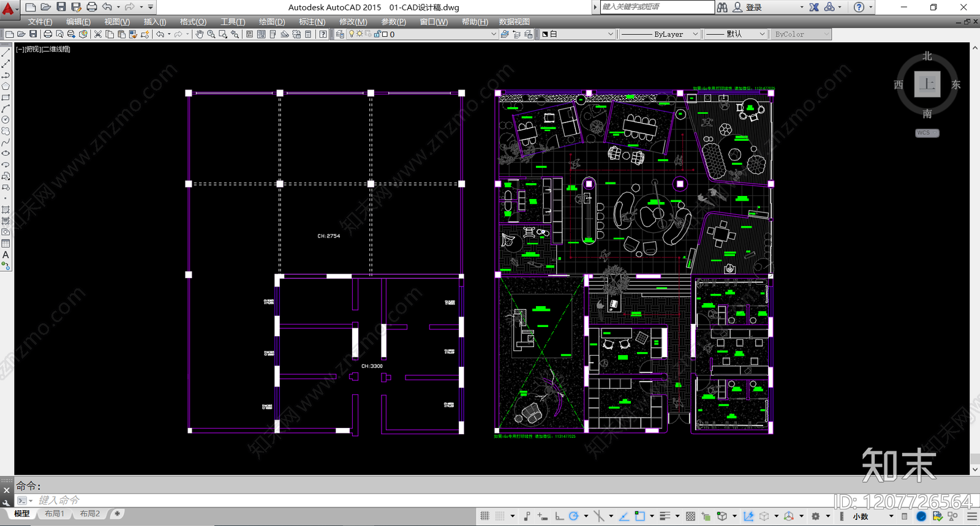Toggle polar tracking in status bar
The height and width of the screenshot is (526, 980).
tap(574, 516)
